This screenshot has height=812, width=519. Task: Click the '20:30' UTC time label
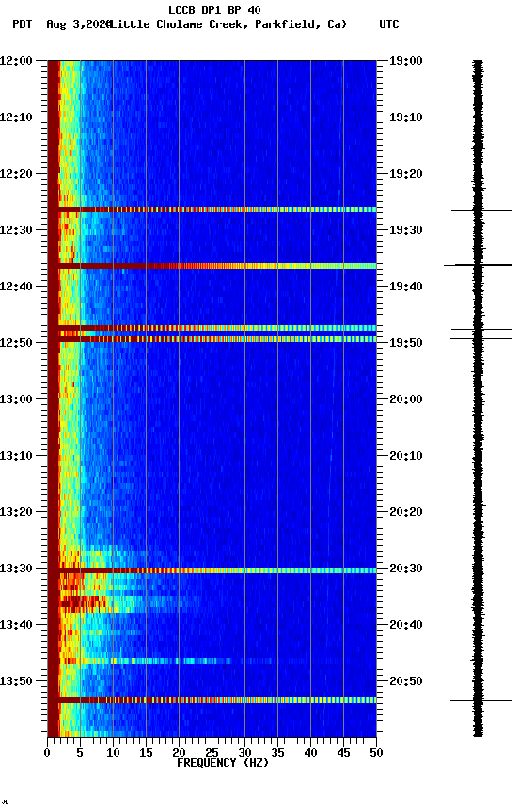406,569
